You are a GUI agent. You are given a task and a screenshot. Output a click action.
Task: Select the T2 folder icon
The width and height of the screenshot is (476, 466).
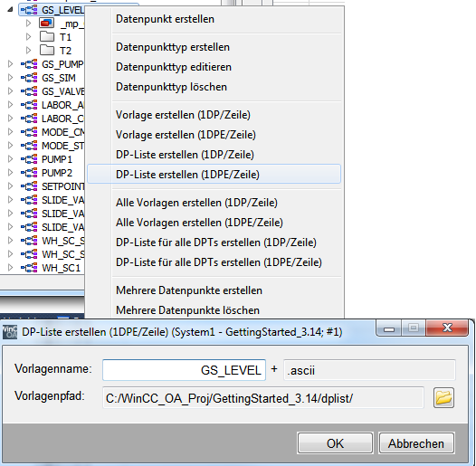47,50
